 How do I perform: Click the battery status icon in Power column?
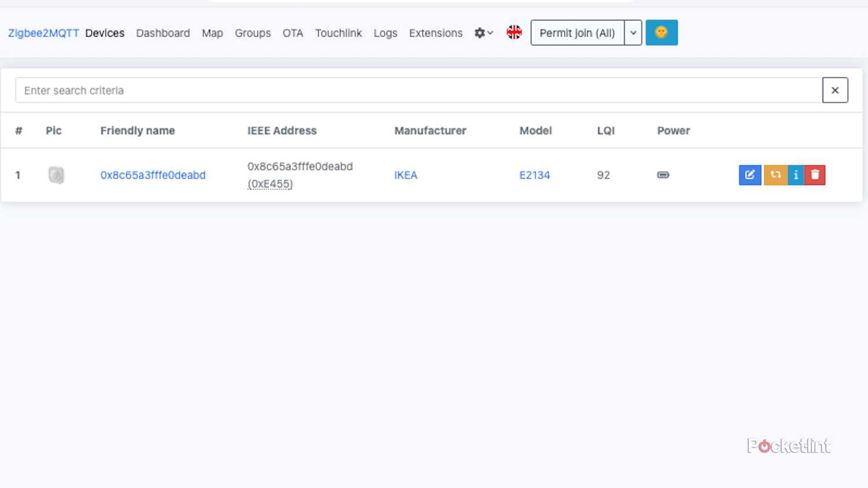click(663, 175)
